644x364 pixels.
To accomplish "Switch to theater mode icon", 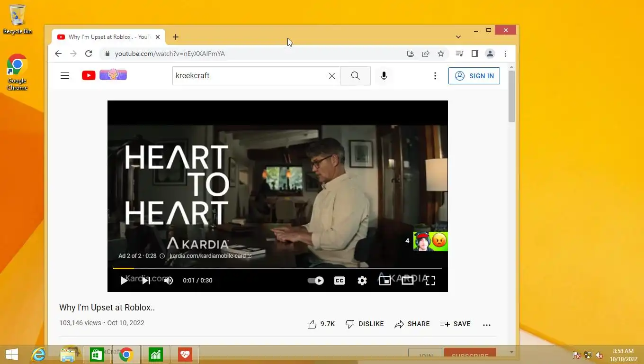I will (408, 281).
